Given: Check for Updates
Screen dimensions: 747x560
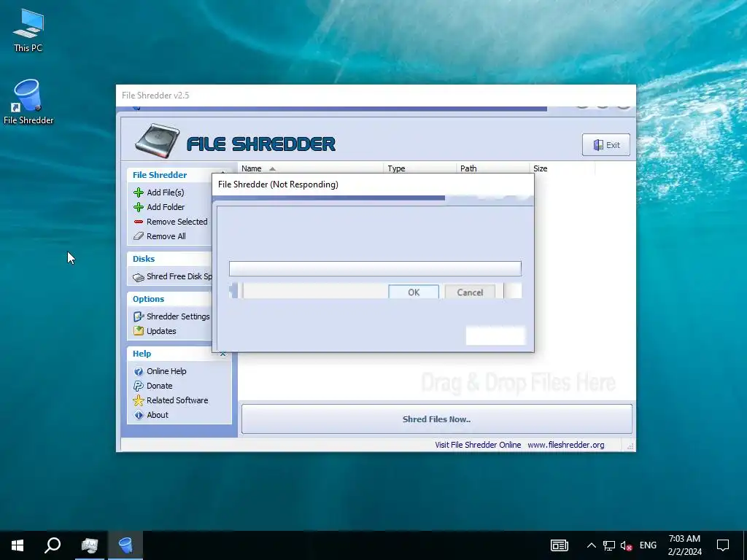Looking at the screenshot, I should (x=161, y=331).
